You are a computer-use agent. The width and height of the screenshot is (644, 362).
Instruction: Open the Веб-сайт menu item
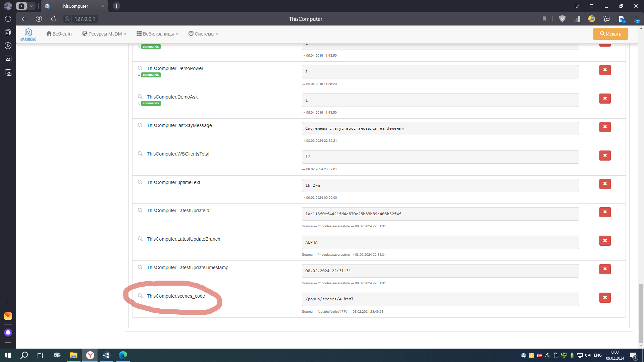[x=59, y=34]
